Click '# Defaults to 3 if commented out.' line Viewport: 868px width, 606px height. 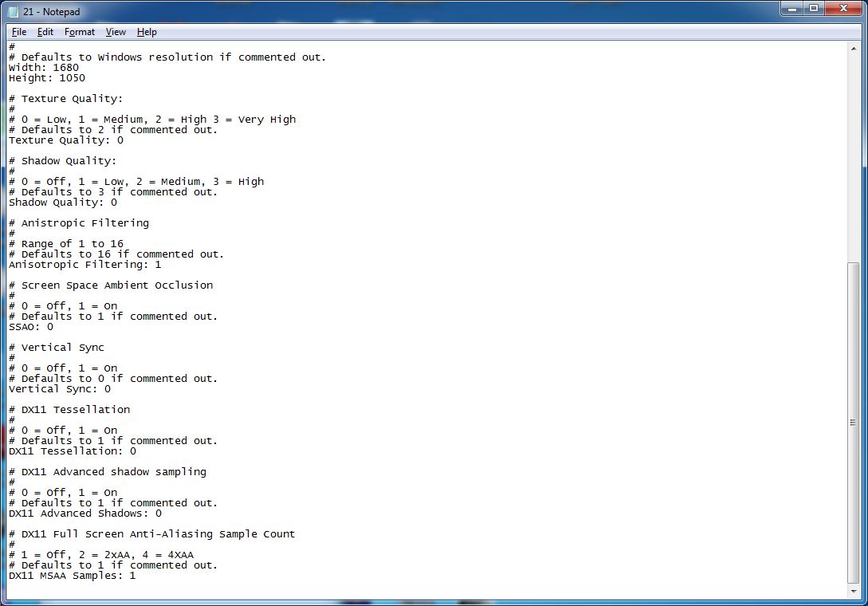(x=113, y=191)
